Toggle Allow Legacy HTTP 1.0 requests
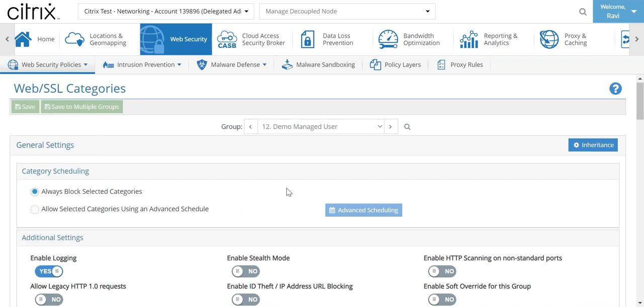Image resolution: width=644 pixels, height=307 pixels. pos(49,299)
